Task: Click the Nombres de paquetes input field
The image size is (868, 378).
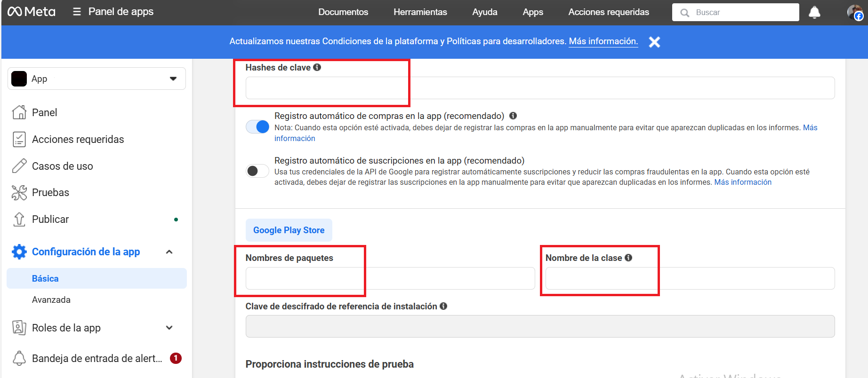Action: (390, 278)
